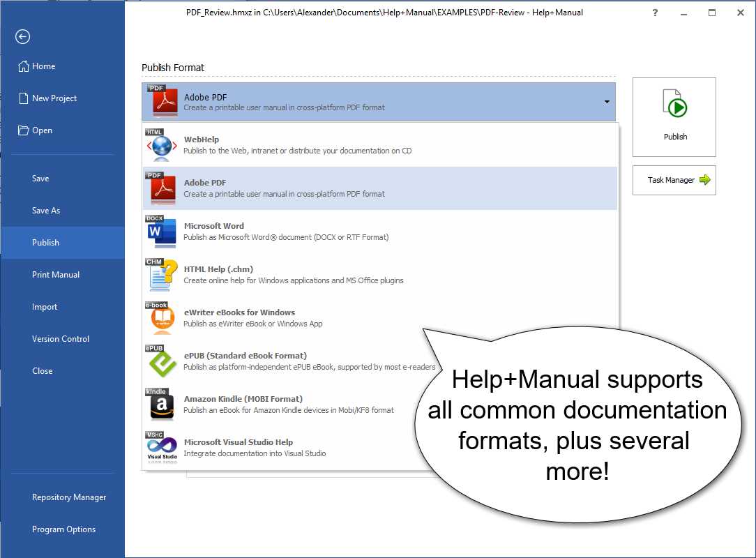Click 'Create online help for Windows' description
Viewport: 756px width, 558px height.
(293, 280)
